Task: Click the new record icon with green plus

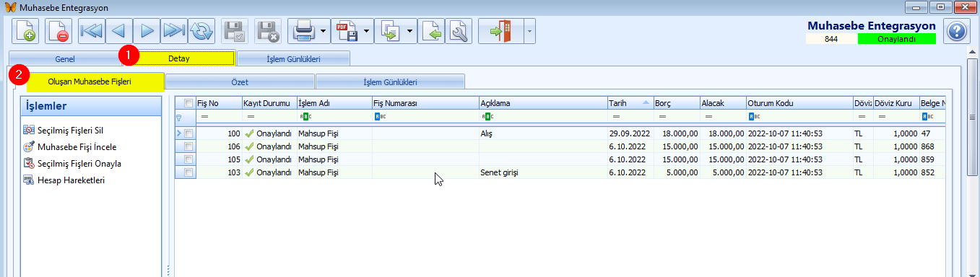Action: 25,31
